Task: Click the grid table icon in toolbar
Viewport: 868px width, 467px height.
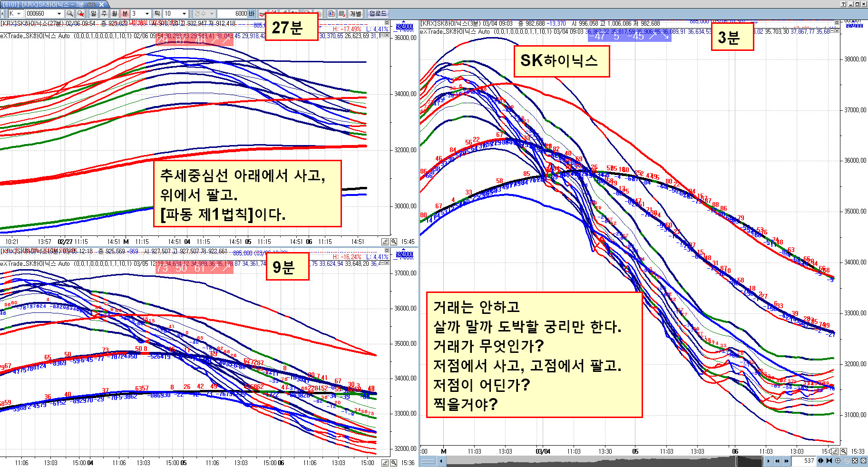Action: click(342, 13)
